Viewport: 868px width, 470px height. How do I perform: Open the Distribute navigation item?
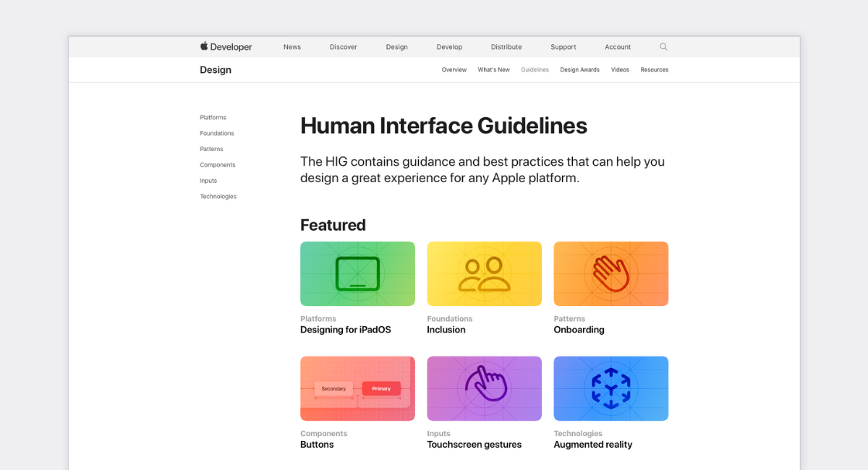click(506, 47)
